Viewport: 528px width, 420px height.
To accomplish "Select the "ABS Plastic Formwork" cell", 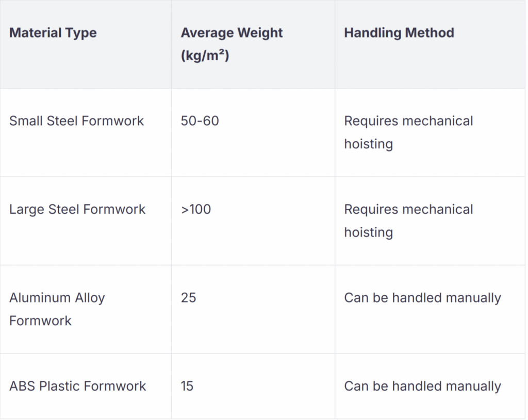I will point(78,386).
